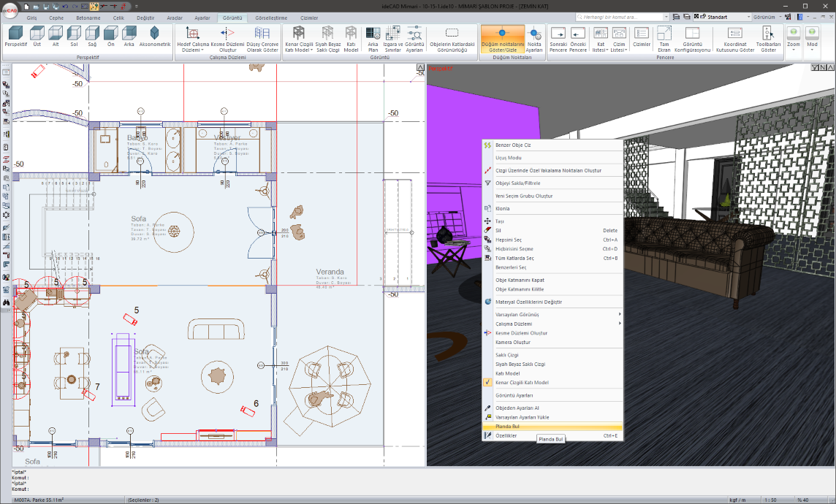This screenshot has height=504, width=836.
Task: Open Nokta Ayarları in the ribbon
Action: point(534,37)
